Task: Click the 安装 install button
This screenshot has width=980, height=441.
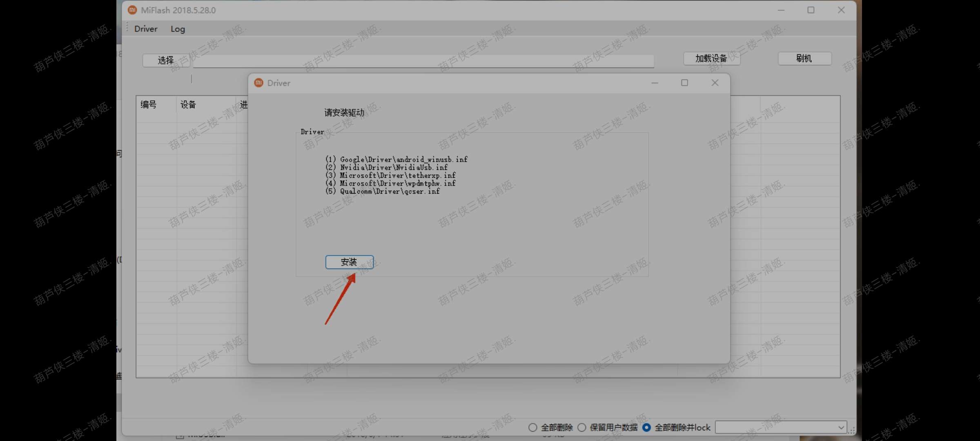Action: click(x=349, y=262)
